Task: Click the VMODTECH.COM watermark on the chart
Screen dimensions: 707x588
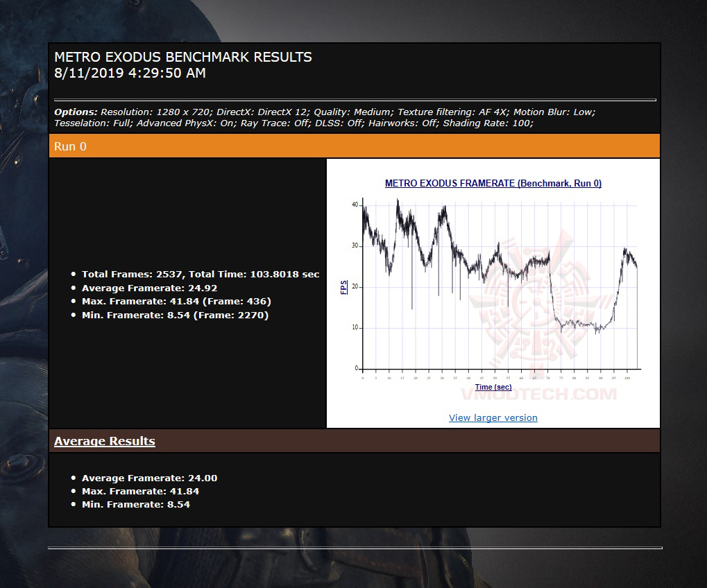Action: tap(538, 394)
